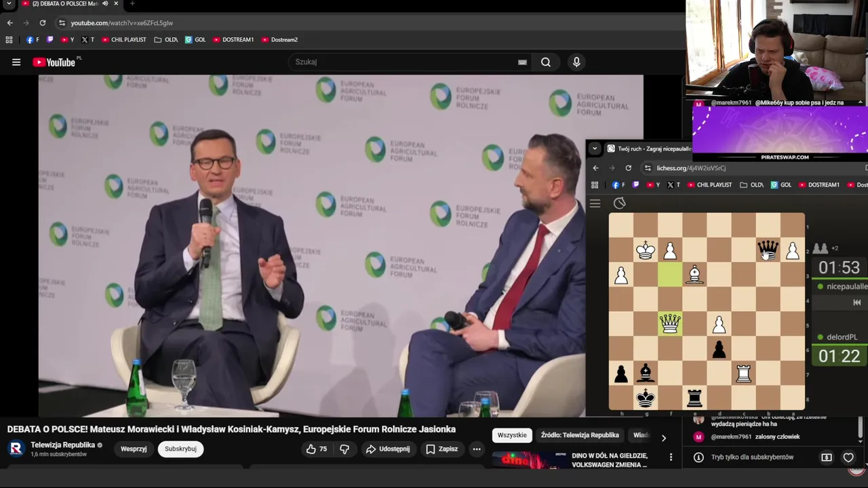
Task: Open on-screen keyboard icon in search box
Action: (522, 62)
